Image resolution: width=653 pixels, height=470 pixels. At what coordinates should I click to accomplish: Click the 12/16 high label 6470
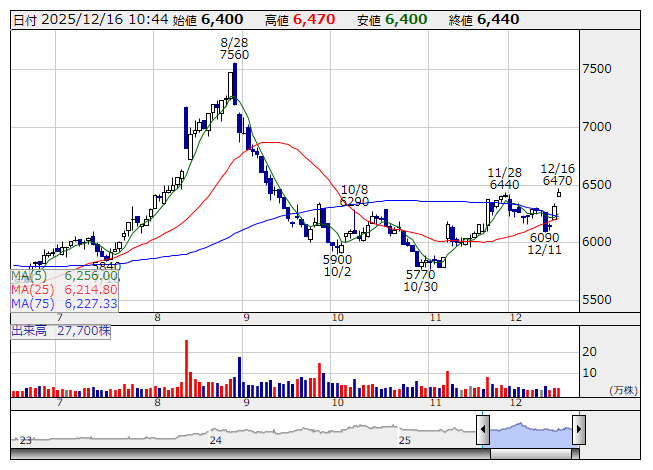pyautogui.click(x=558, y=181)
